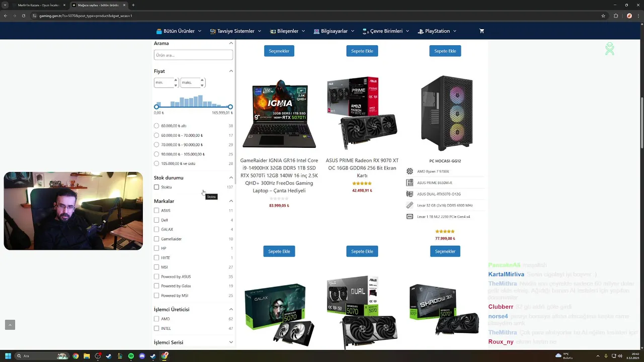This screenshot has width=644, height=362.
Task: Click Seçenekler under PC HOCASI-GG12
Action: [x=445, y=251]
